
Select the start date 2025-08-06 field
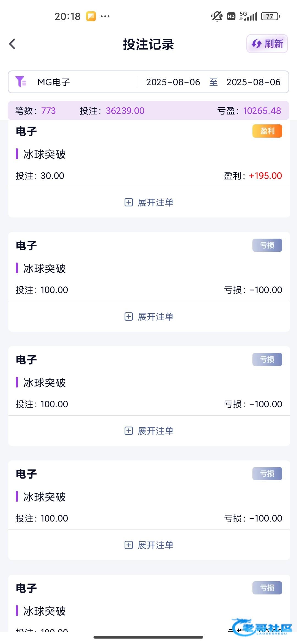point(173,82)
